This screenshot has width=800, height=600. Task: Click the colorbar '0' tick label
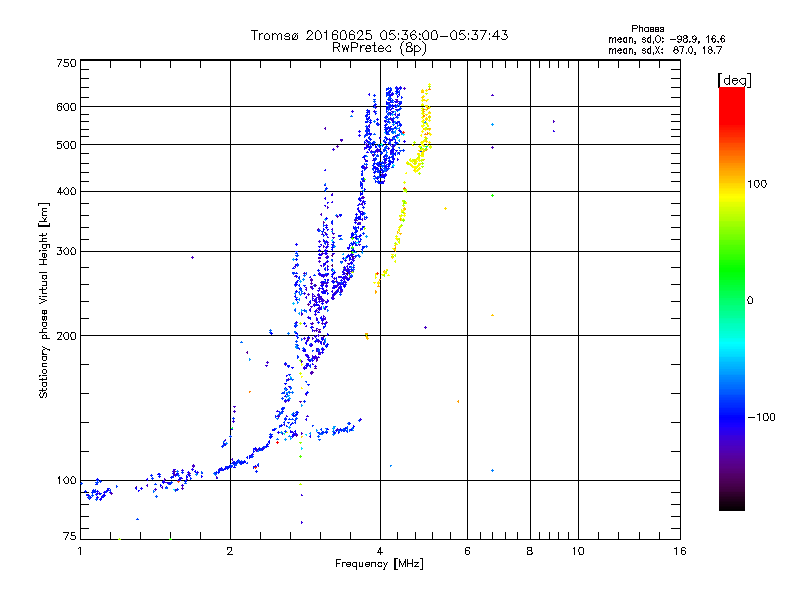(750, 301)
